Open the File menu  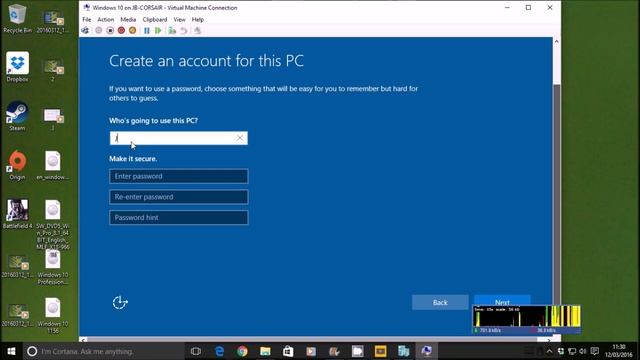(87, 19)
